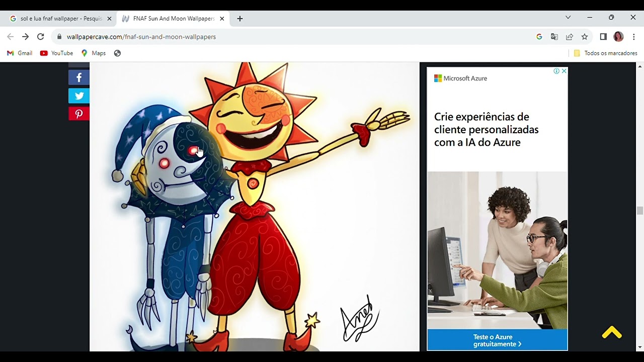Click the Azure ad office photo

pos(497,250)
